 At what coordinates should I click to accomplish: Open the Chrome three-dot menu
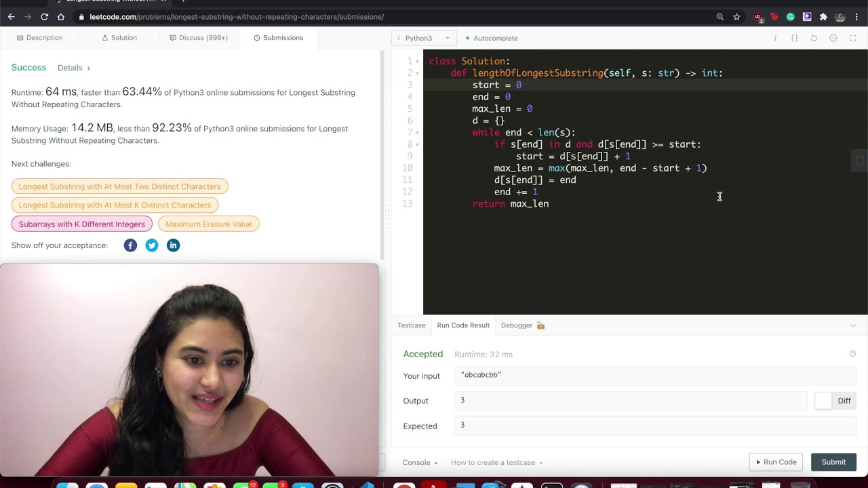pyautogui.click(x=856, y=17)
